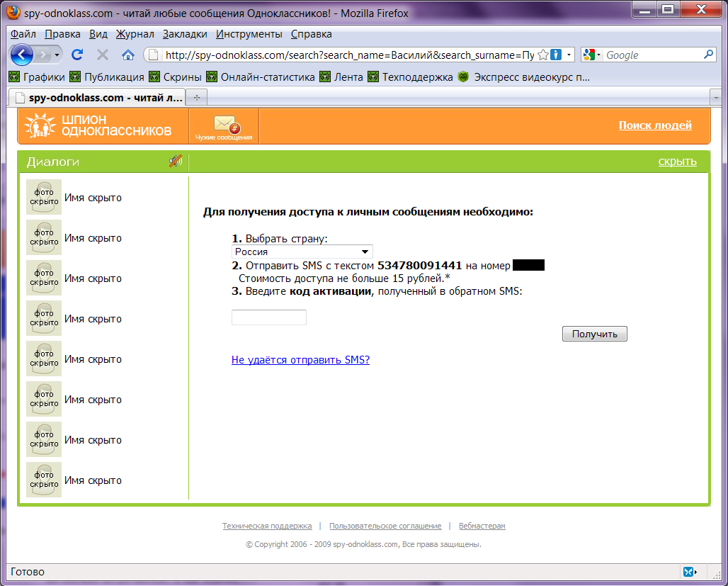Click the SMS text code 534780091441

coord(420,265)
